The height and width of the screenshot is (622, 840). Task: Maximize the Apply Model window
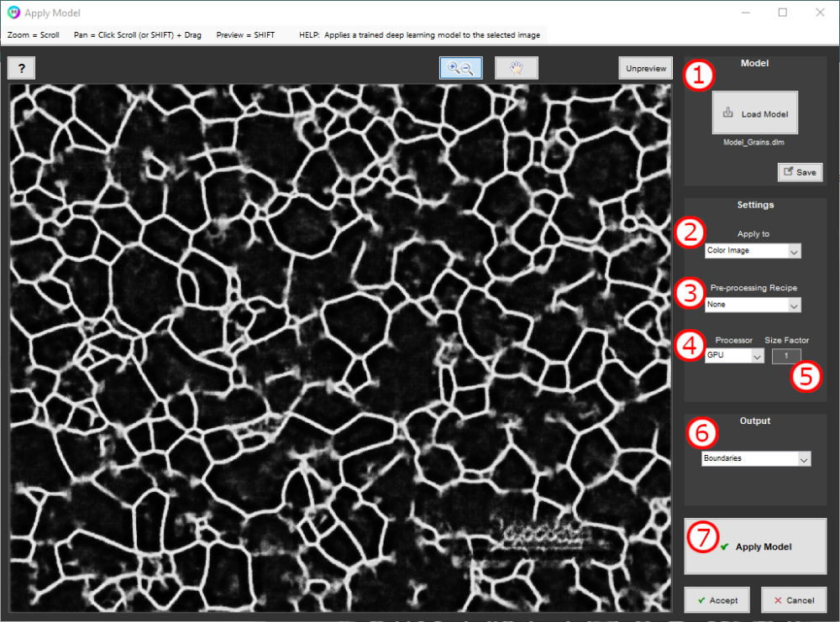coord(783,13)
